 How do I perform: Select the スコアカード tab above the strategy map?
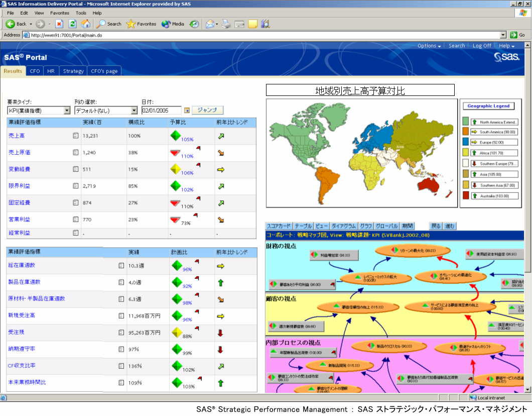279,226
